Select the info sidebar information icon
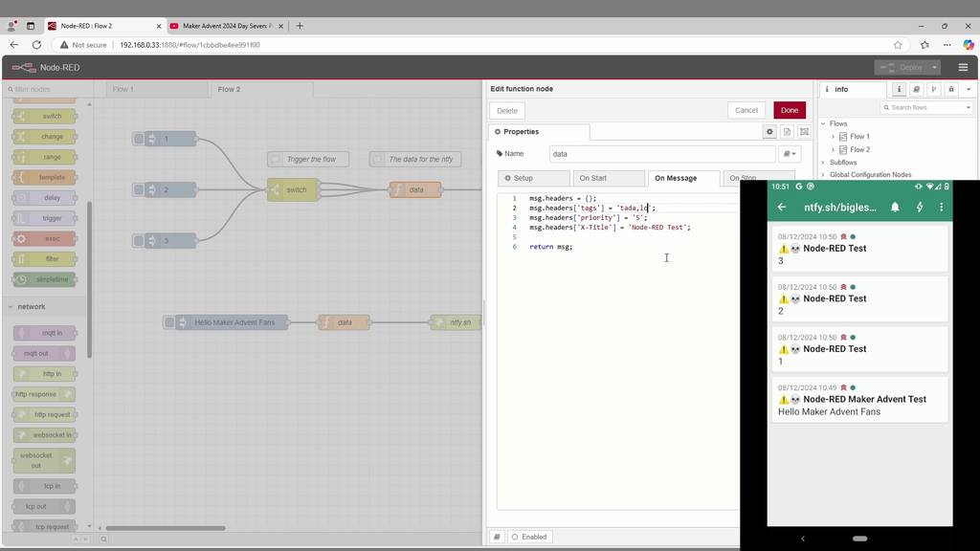Image resolution: width=980 pixels, height=551 pixels. click(899, 89)
